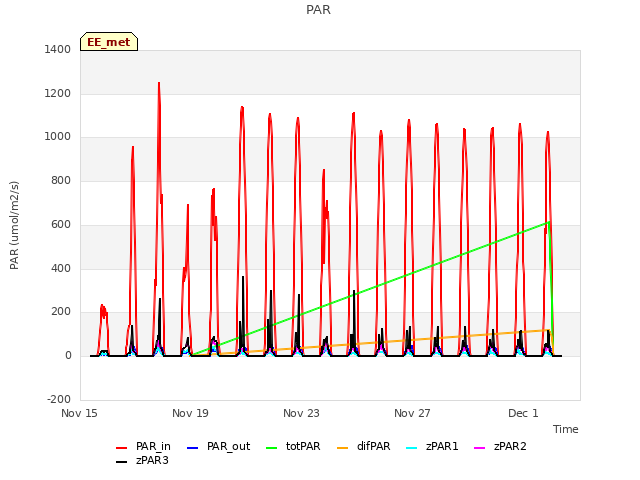The image size is (640, 480).
Task: Toggle zPAR2 series in legend
Action: pos(500,447)
